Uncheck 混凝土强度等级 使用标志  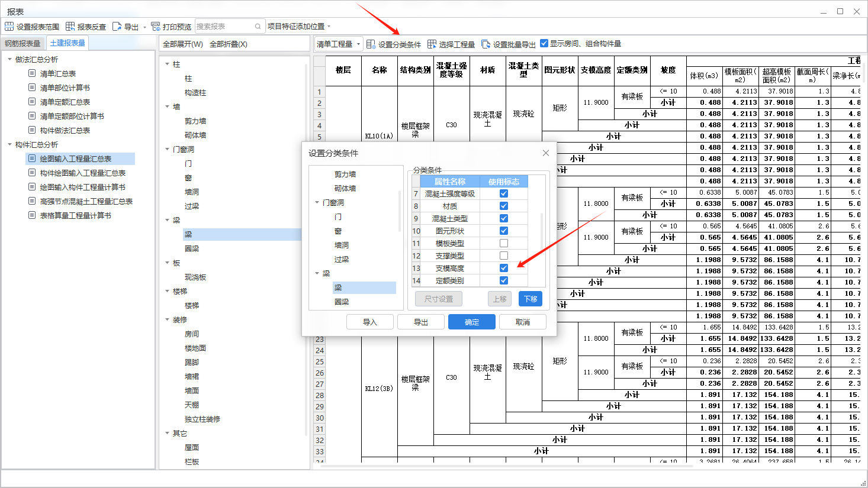coord(504,193)
